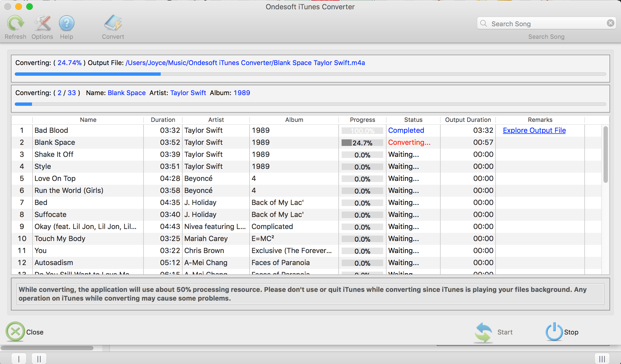The height and width of the screenshot is (364, 621).
Task: Click the Refresh icon to reload songs
Action: click(16, 24)
